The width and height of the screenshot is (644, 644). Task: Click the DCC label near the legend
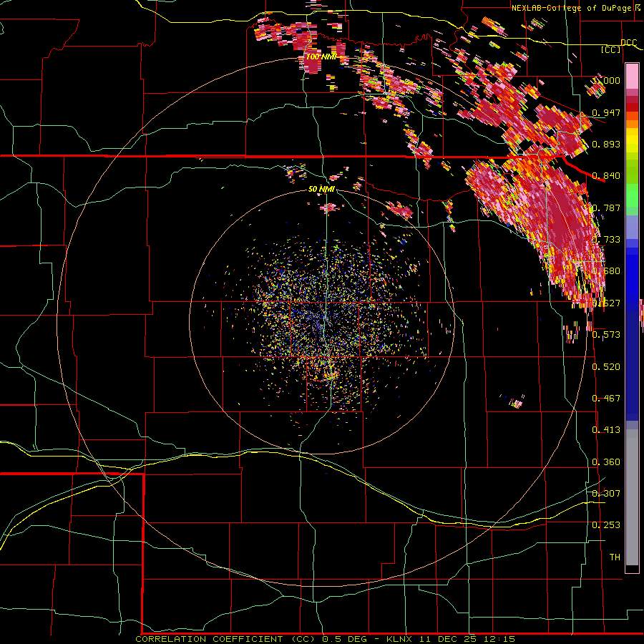pyautogui.click(x=628, y=43)
